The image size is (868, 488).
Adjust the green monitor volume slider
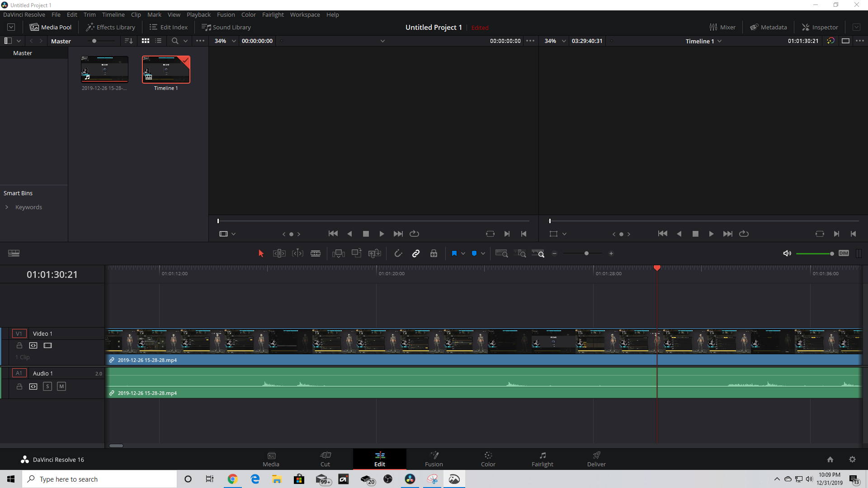(x=815, y=253)
